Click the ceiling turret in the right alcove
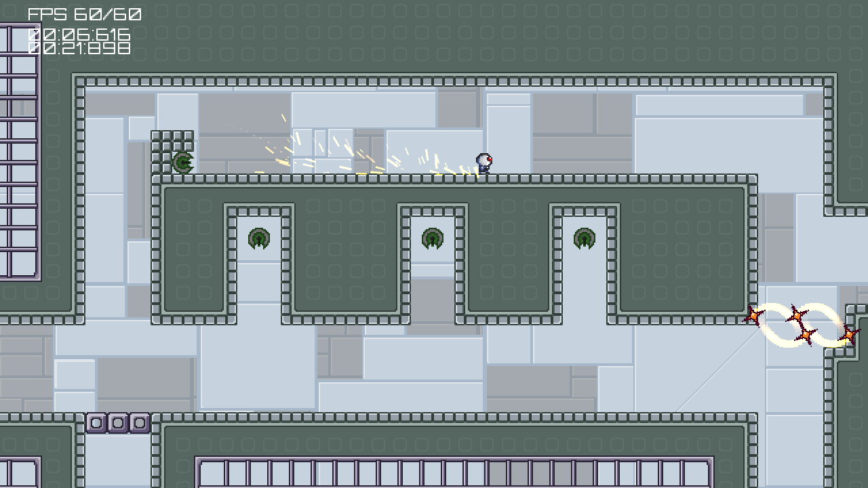 (585, 239)
